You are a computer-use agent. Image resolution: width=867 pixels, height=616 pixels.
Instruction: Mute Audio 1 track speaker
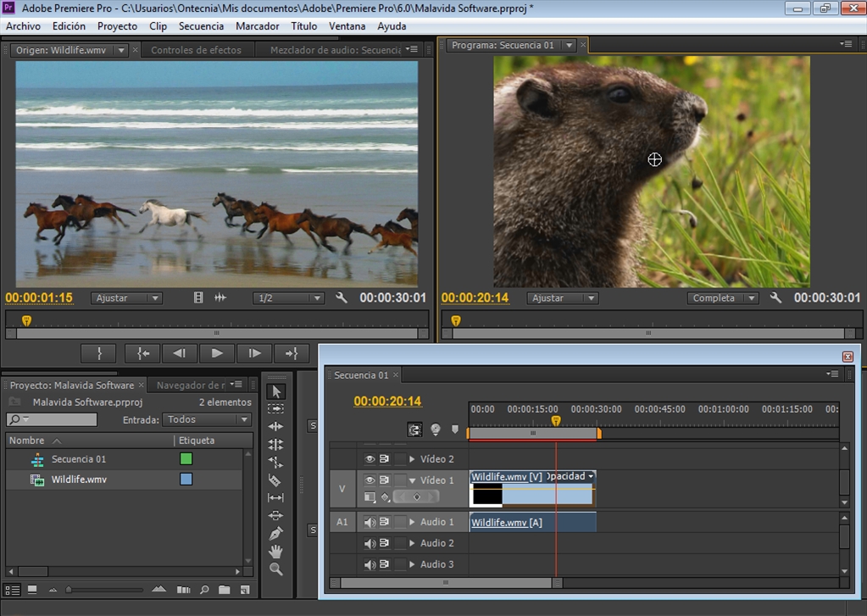370,522
